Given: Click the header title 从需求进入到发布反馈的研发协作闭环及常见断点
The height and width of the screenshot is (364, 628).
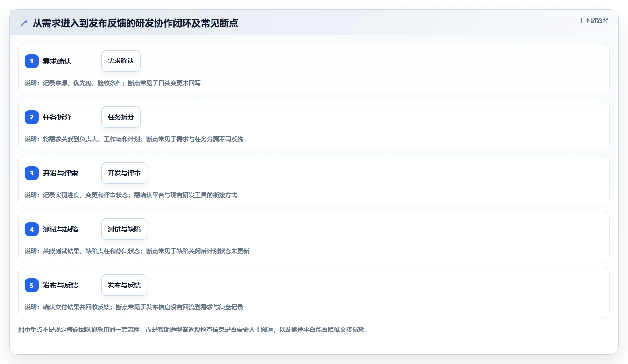Looking at the screenshot, I should [135, 23].
